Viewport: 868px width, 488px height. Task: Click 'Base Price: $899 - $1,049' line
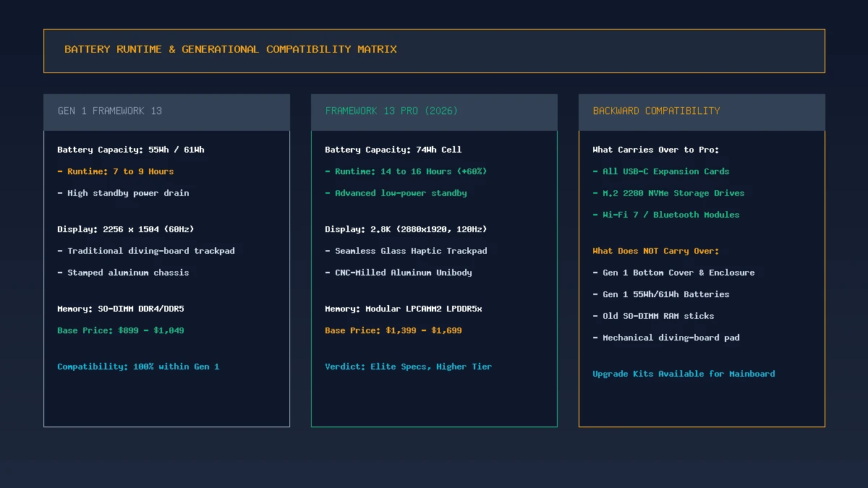[x=121, y=330]
